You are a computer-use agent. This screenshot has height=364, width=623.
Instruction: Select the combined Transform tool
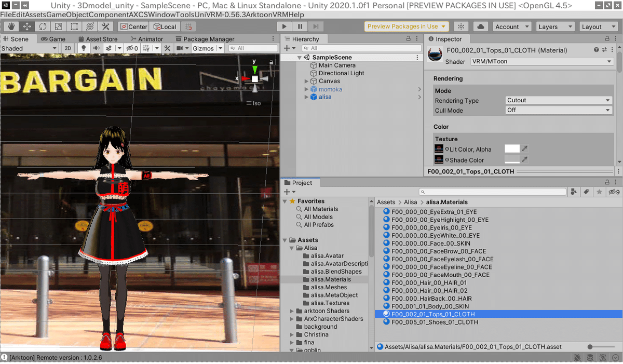point(90,26)
